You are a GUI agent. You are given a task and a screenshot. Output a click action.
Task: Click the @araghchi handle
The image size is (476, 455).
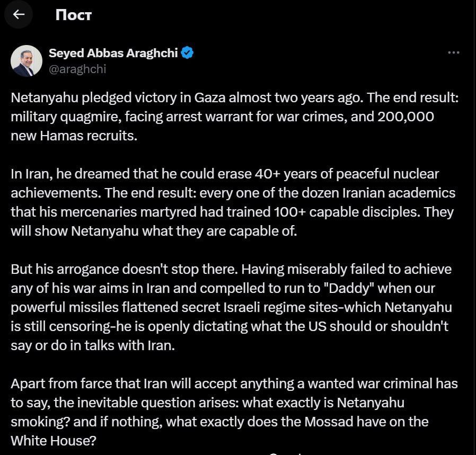(x=77, y=69)
